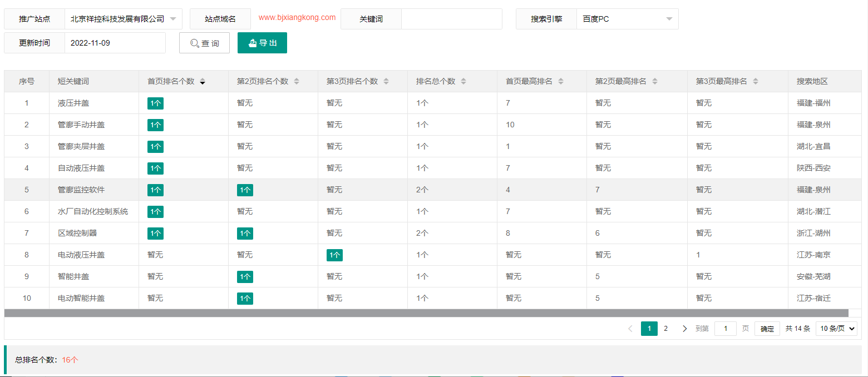
Task: Sort by 首页排名个数 using its sort arrows
Action: (x=203, y=81)
